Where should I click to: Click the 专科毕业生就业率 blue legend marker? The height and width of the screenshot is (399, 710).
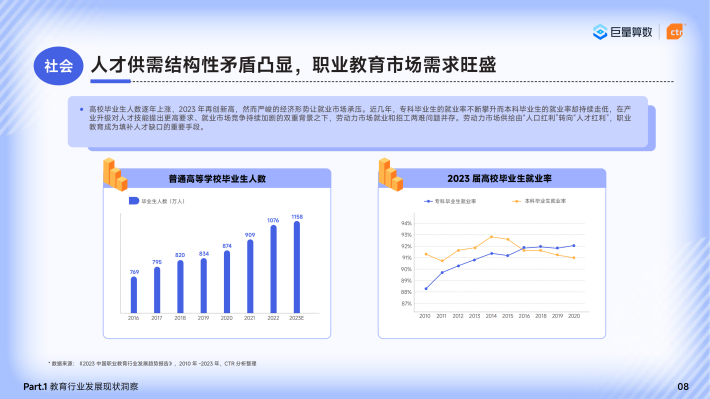click(x=428, y=201)
